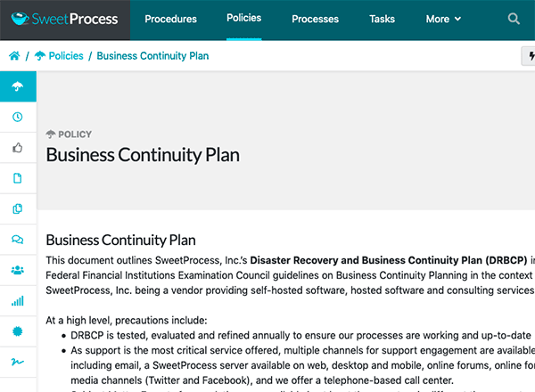The image size is (535, 392).
Task: Switch to the Processes tab
Action: 315,19
